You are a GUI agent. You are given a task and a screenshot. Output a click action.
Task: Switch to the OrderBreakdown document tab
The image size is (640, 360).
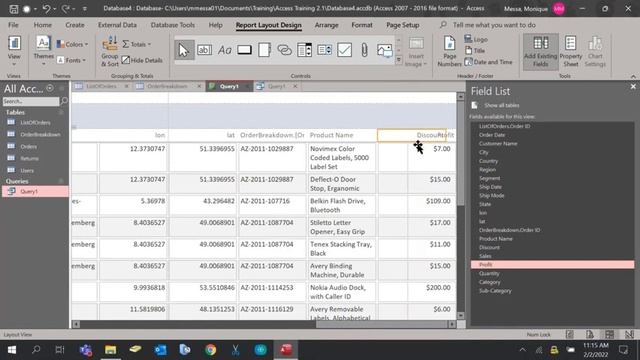click(167, 86)
